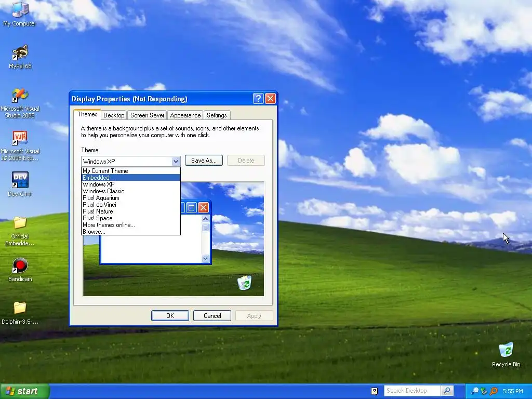Screen dimensions: 532x399
Task: Choose the Embedded theme option
Action: tap(131, 178)
